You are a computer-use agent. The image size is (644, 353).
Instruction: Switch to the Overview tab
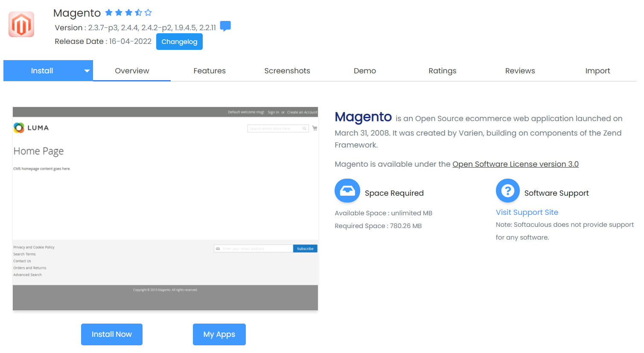point(132,71)
